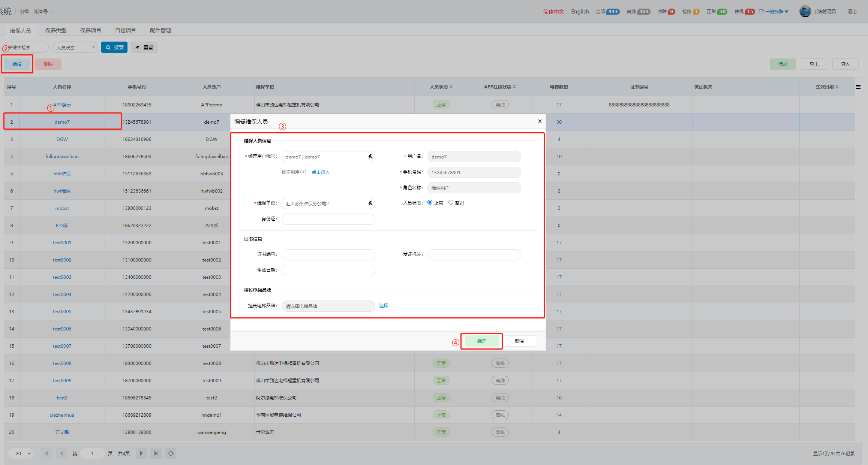Image resolution: width=868 pixels, height=465 pixels.
Task: Go to next page arrow
Action: tap(141, 453)
